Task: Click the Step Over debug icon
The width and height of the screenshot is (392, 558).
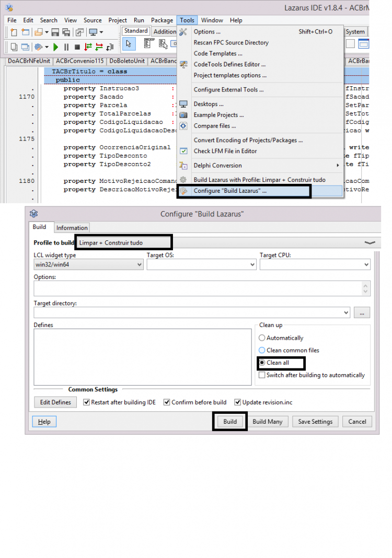Action: click(x=99, y=47)
